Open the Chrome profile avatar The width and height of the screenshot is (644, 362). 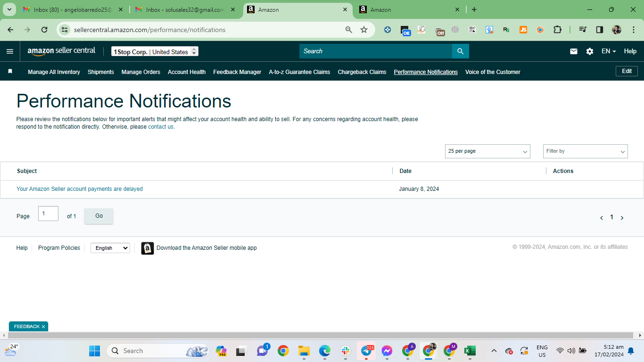(x=617, y=30)
